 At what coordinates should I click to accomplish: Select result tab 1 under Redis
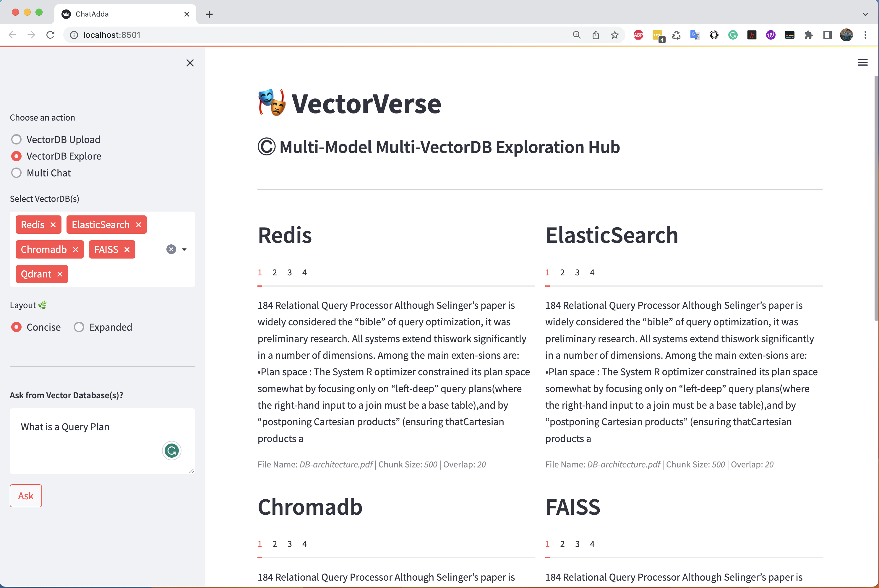point(260,272)
